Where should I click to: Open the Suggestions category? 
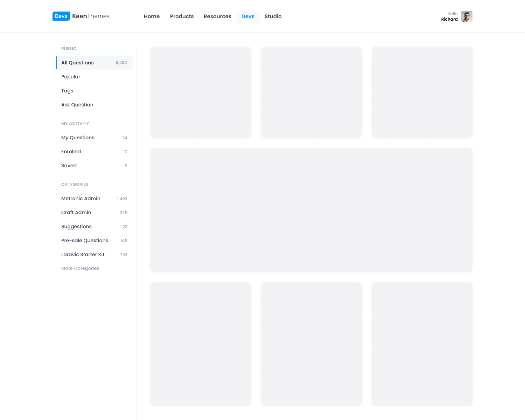point(76,226)
